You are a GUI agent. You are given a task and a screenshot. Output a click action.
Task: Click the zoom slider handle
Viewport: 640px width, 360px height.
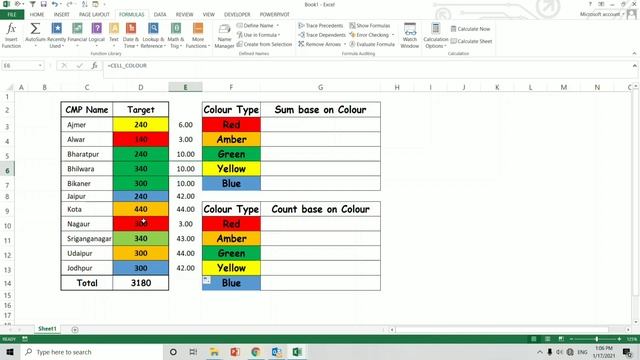pyautogui.click(x=597, y=339)
